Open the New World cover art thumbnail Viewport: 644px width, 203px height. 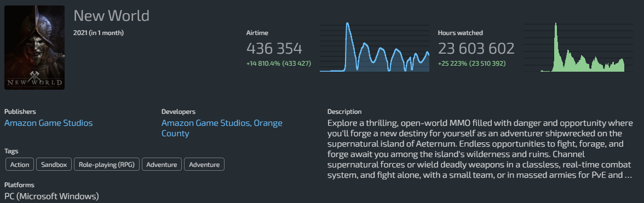click(34, 48)
